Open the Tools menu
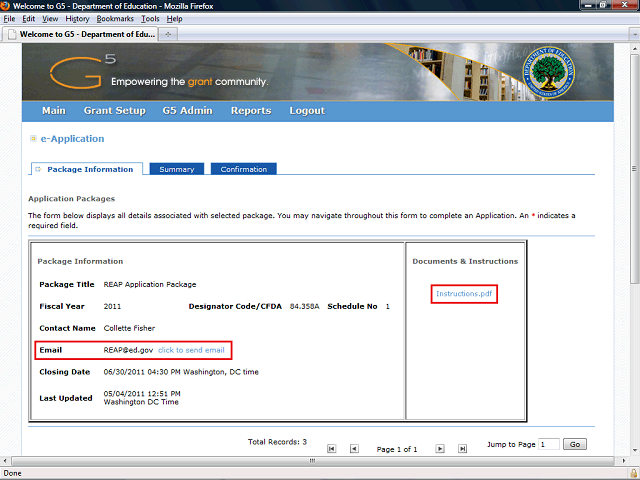Screen dimensions: 640x480 click(x=150, y=19)
